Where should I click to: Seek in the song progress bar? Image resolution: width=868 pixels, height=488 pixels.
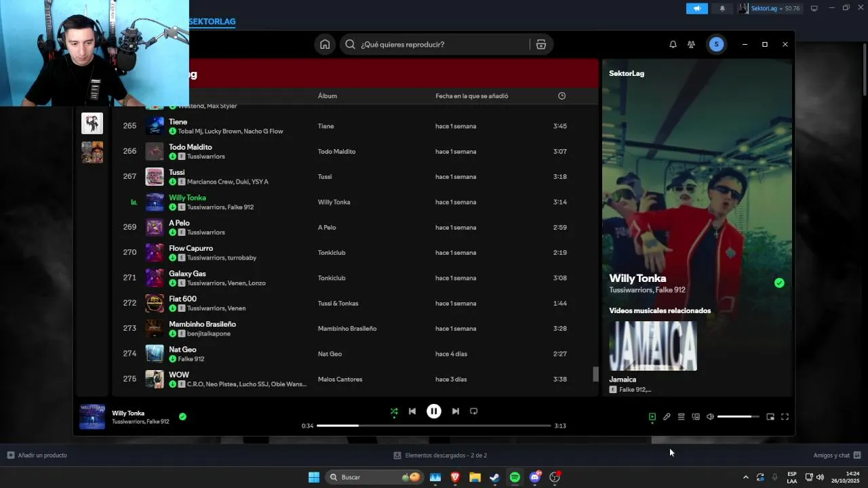(x=434, y=426)
